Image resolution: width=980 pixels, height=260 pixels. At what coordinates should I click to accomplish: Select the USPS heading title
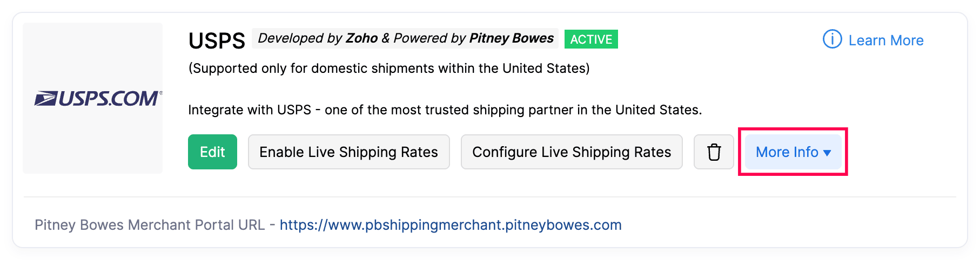click(217, 41)
